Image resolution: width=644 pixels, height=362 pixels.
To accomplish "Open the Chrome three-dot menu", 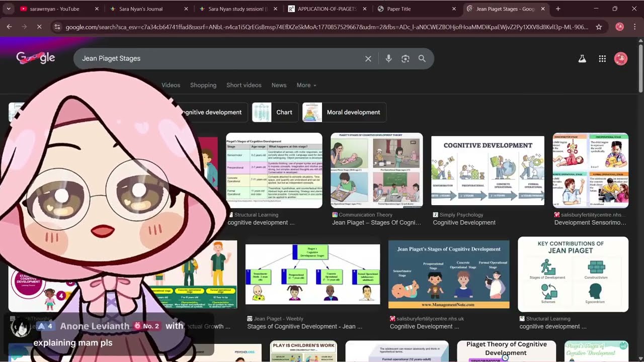I will 635,27.
